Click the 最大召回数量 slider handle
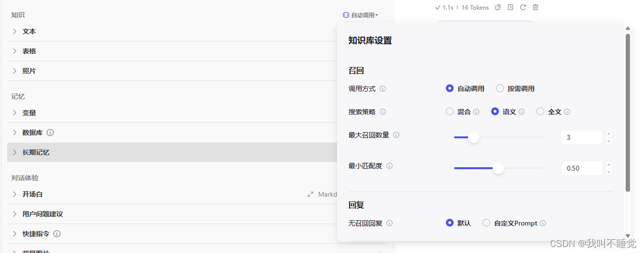 (x=474, y=137)
